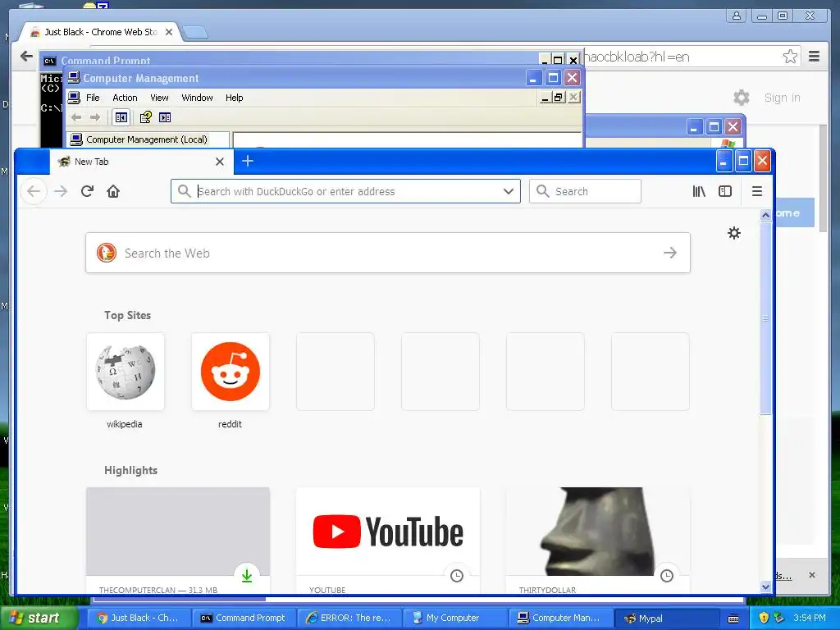Click Help icon in Computer Management toolbar
The width and height of the screenshot is (840, 630).
tap(145, 117)
